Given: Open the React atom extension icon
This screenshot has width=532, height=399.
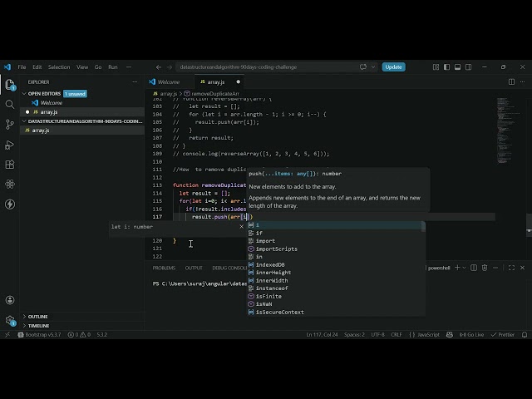Looking at the screenshot, I should [x=10, y=185].
